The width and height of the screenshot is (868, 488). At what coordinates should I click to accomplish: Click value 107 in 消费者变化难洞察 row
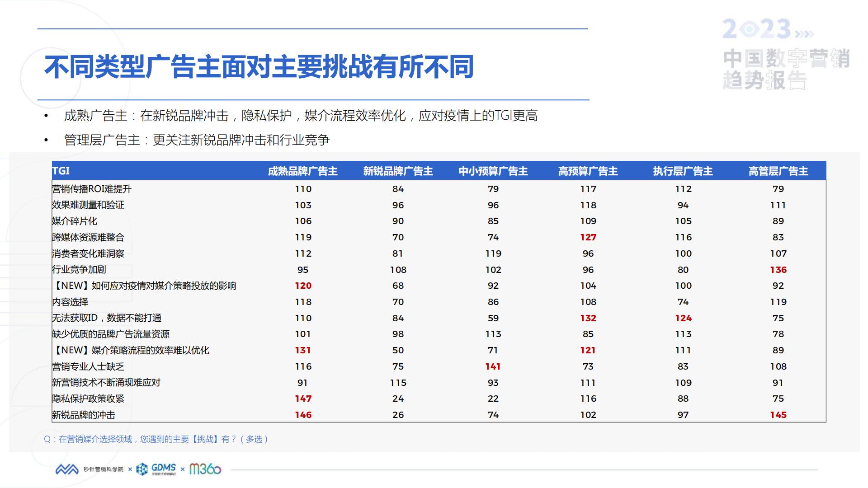tap(778, 253)
